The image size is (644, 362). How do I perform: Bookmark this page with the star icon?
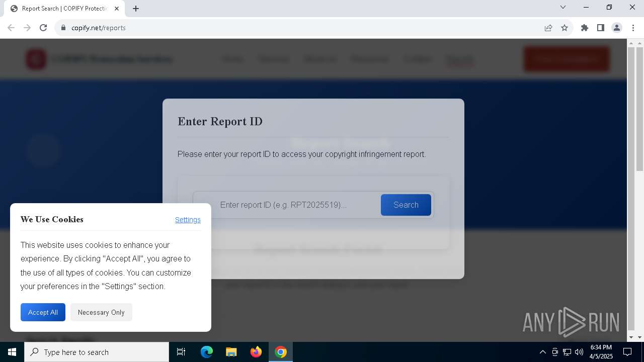click(565, 28)
